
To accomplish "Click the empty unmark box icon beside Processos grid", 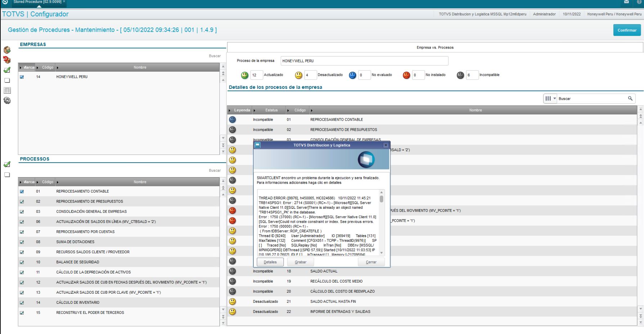I will [x=7, y=175].
